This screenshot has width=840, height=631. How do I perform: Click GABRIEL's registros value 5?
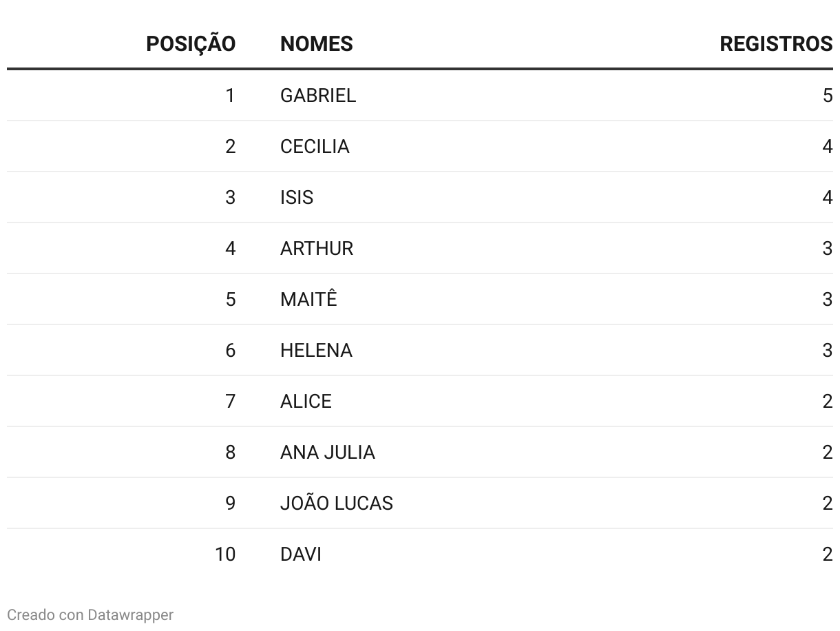click(828, 95)
